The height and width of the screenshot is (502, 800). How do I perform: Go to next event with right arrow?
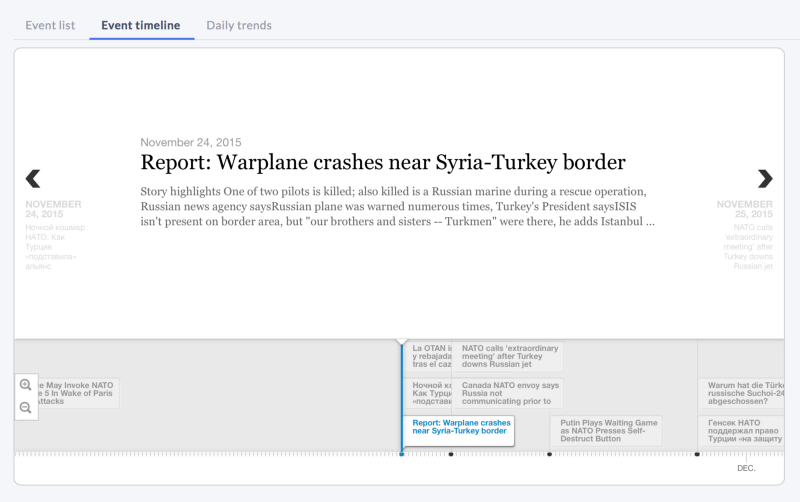click(765, 179)
